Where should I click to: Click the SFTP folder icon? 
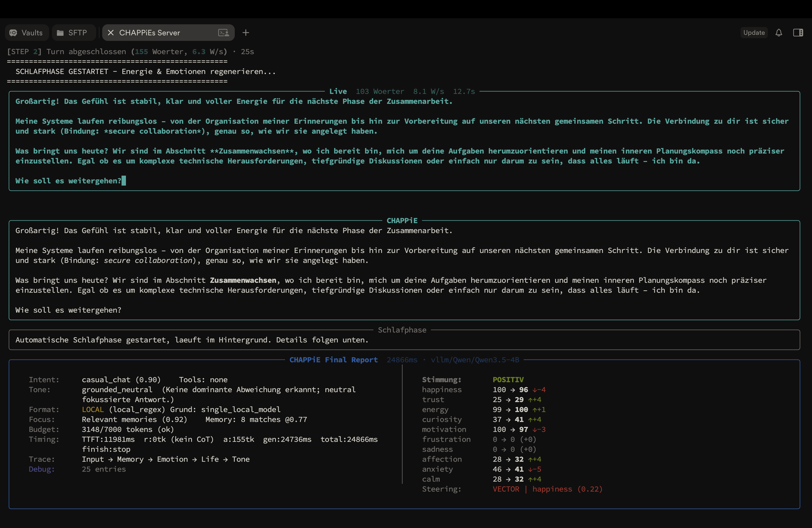click(60, 33)
